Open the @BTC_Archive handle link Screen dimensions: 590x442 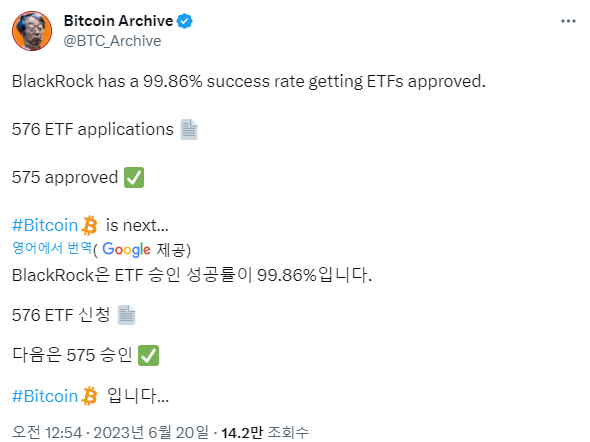(x=112, y=41)
